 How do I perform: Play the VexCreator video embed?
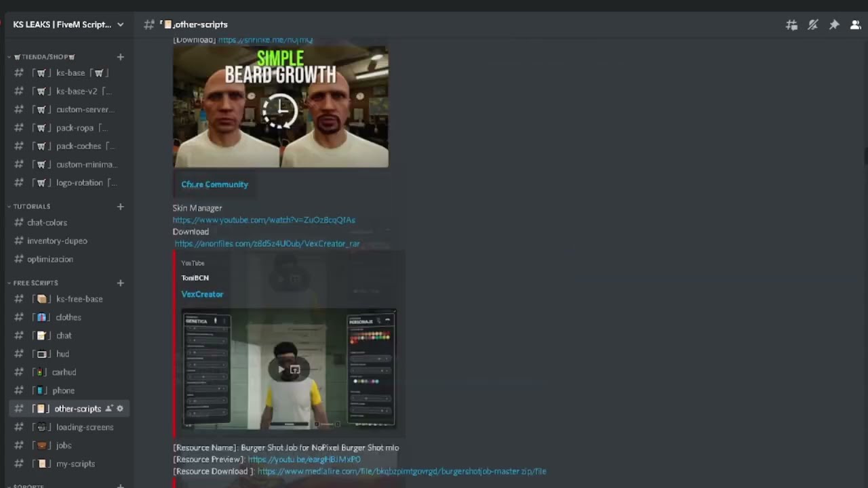[281, 370]
